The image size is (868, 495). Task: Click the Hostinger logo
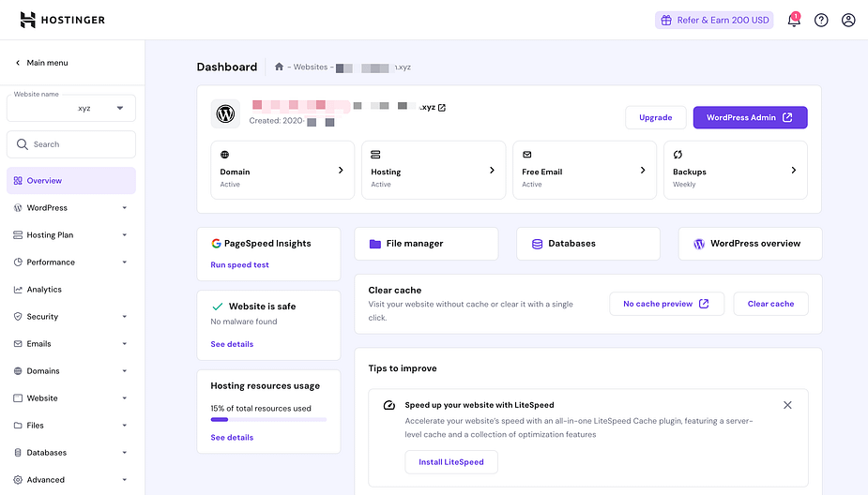click(62, 20)
